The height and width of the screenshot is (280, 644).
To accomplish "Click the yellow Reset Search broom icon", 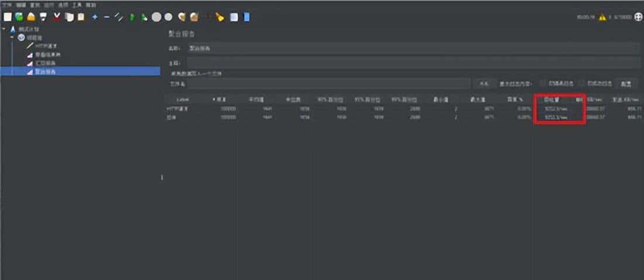I will [x=220, y=17].
